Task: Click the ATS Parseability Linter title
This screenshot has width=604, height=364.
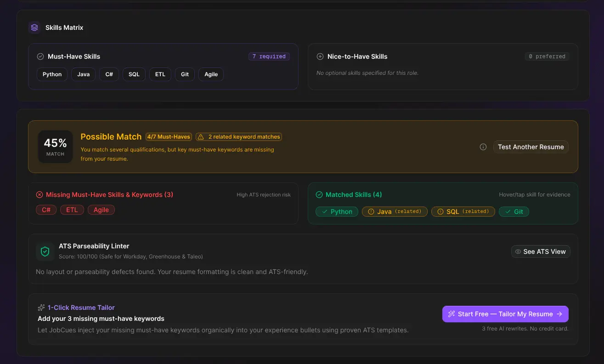Action: (94, 246)
